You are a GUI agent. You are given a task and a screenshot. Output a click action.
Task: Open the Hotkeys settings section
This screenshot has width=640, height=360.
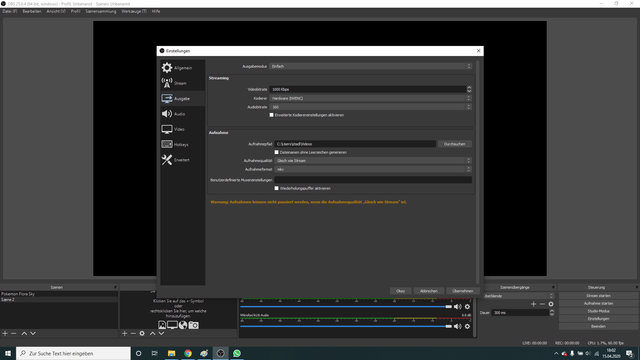[x=182, y=144]
